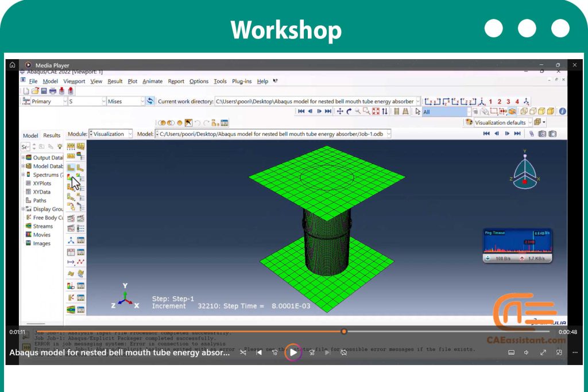This screenshot has width=588, height=392.
Task: Switch to the Results tab
Action: click(x=51, y=135)
